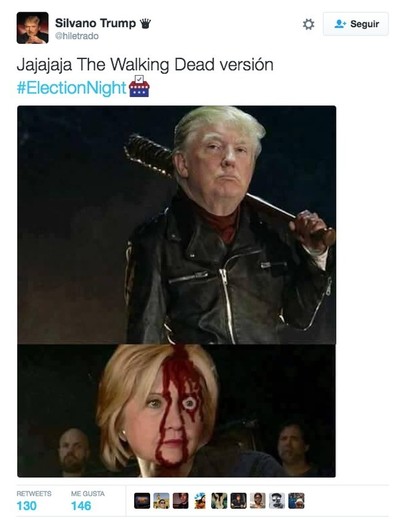View the 146 Me Gusta list

(87, 501)
